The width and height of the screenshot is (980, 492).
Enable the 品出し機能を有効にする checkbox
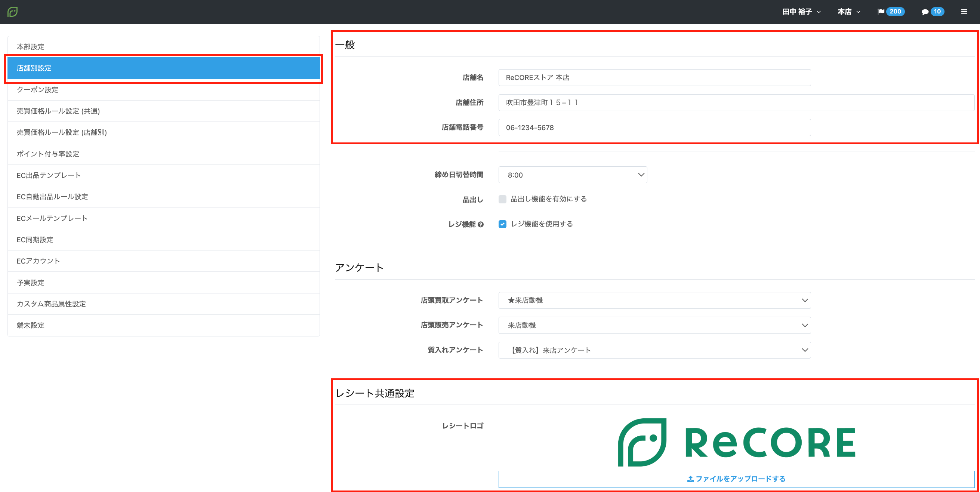(503, 199)
